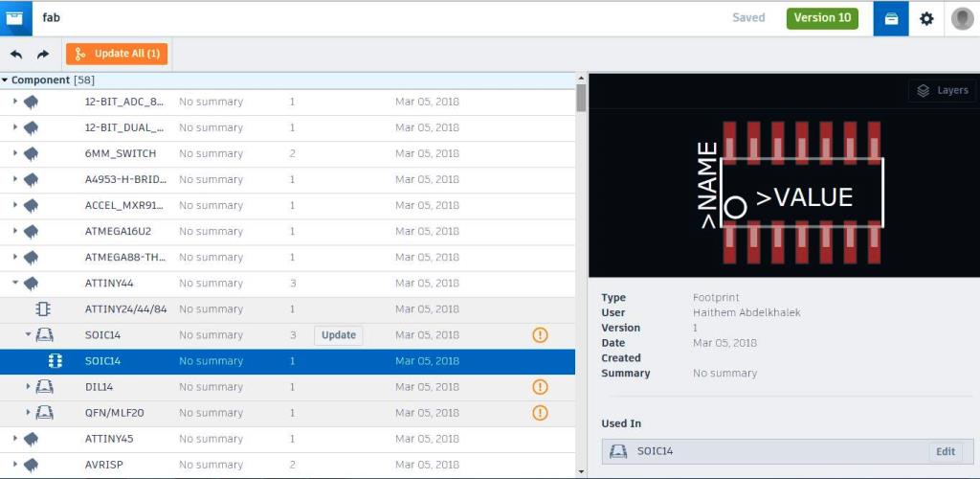Redo using the forward arrow icon
The image size is (980, 479).
coord(42,55)
